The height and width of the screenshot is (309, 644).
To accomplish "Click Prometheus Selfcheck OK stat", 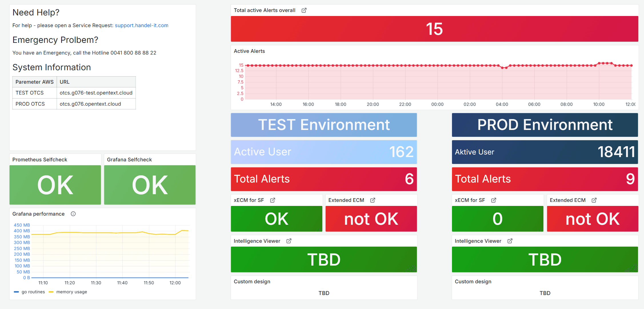I will 55,185.
